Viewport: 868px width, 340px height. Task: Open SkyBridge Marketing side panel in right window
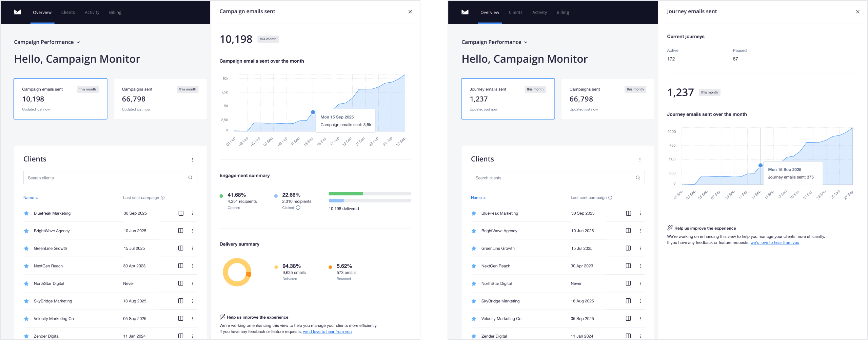coord(628,301)
